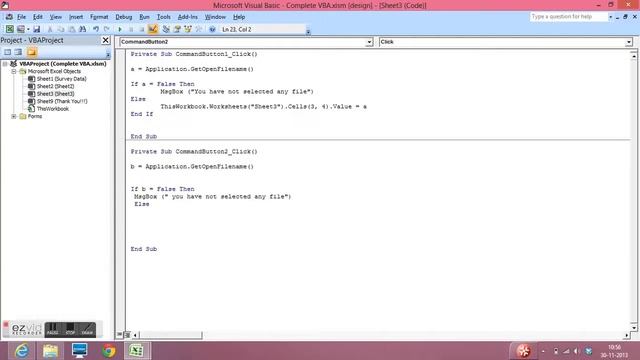Close the Project - VBAProject panel

pyautogui.click(x=105, y=40)
